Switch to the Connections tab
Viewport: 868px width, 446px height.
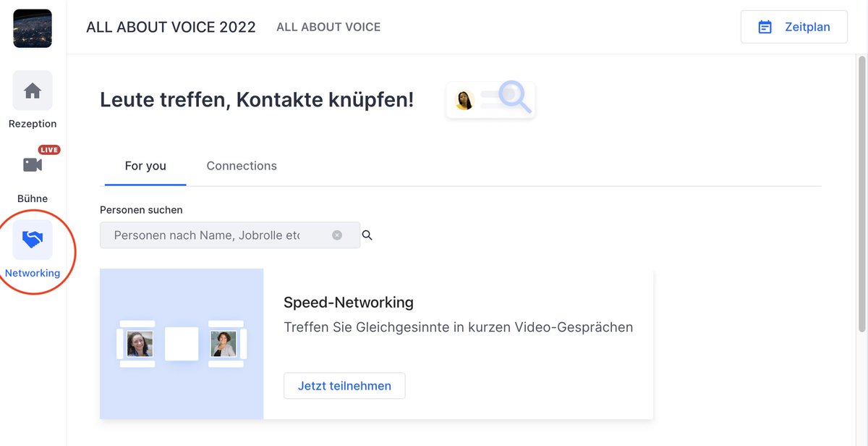(x=242, y=166)
